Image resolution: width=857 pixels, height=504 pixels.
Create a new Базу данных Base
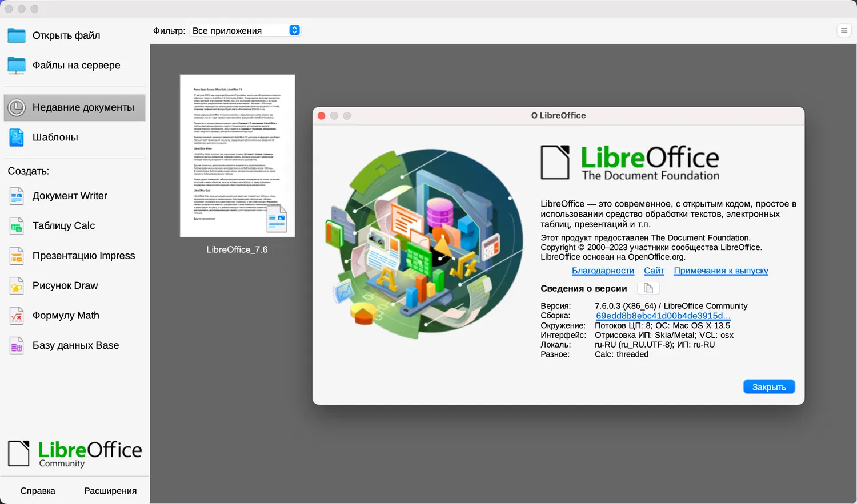(75, 345)
